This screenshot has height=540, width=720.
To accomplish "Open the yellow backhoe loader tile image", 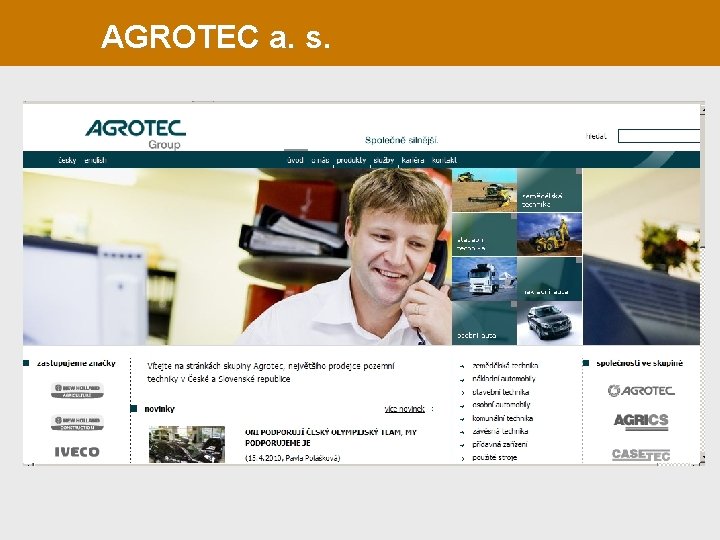I will click(x=550, y=234).
